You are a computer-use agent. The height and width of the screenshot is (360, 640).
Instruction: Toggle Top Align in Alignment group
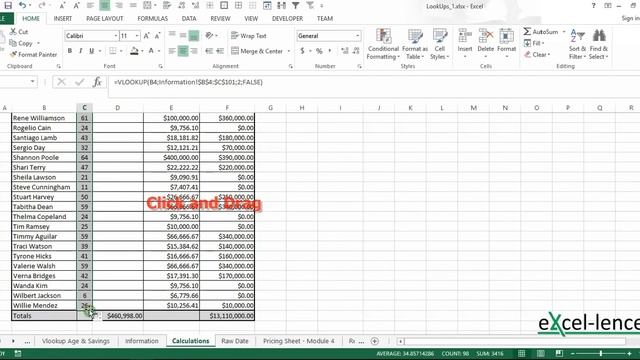point(172,36)
